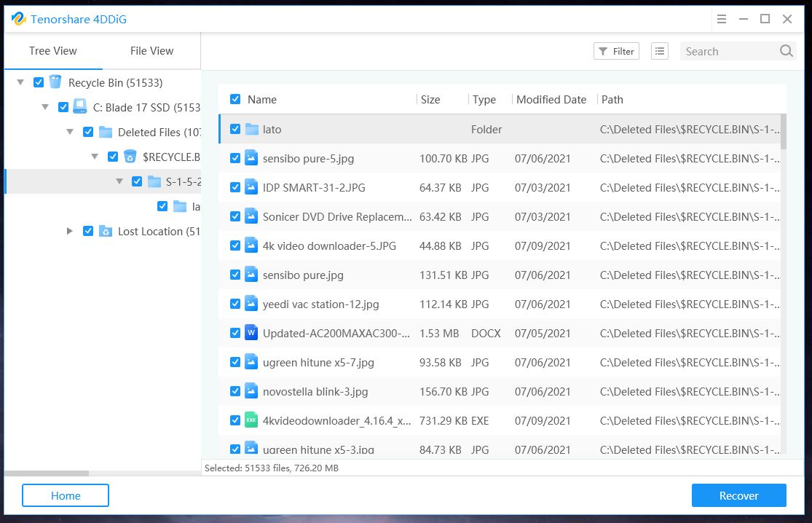
Task: Collapse the Recycle Bin tree node
Action: click(x=20, y=82)
